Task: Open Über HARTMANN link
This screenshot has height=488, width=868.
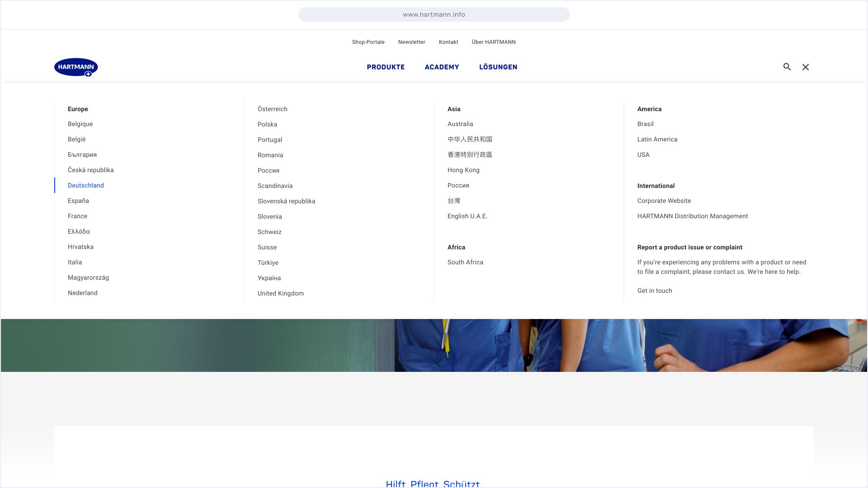Action: 494,42
